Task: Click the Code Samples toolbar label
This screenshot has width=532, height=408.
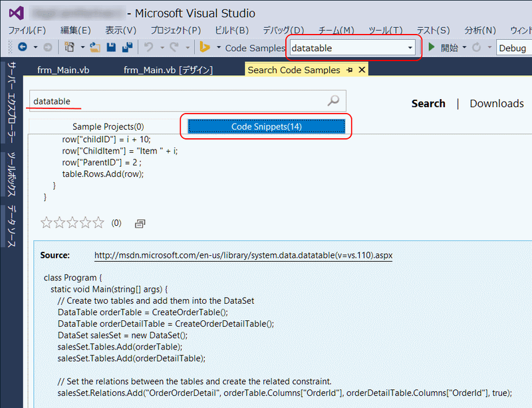Action: coord(255,48)
